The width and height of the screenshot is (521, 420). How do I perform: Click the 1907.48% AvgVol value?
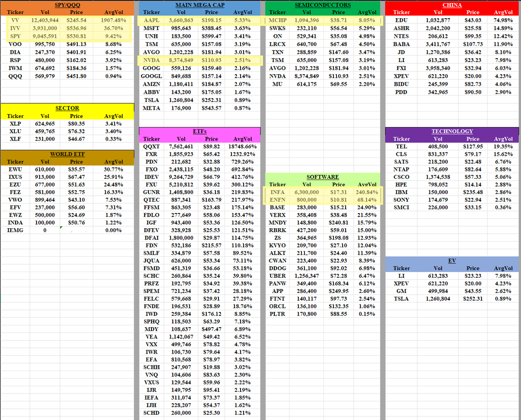pos(113,20)
